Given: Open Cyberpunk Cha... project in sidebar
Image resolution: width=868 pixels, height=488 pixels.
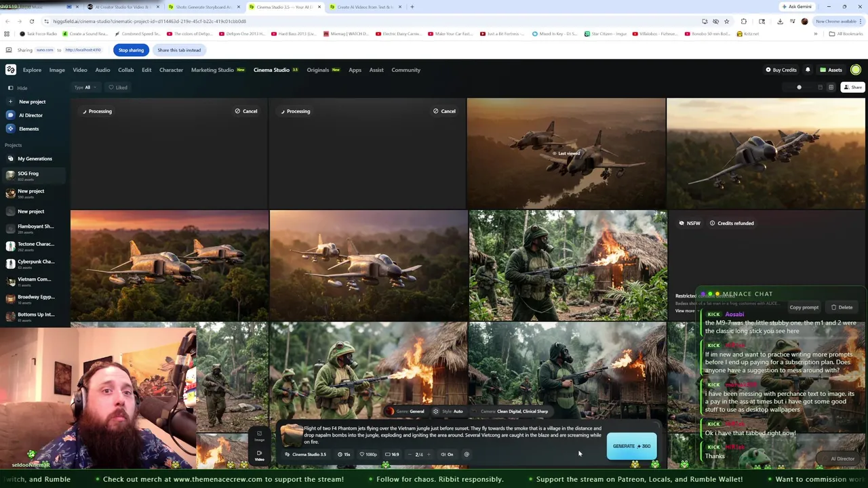Looking at the screenshot, I should coord(34,264).
